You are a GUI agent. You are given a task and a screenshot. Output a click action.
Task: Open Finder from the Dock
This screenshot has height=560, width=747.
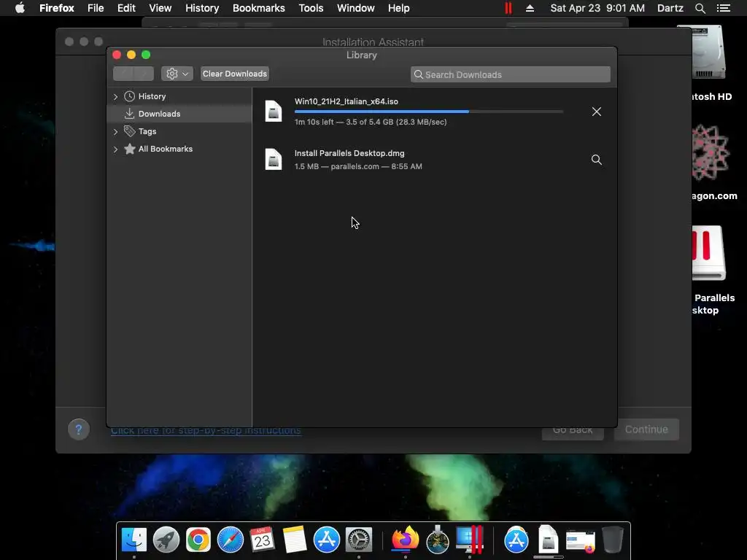[134, 540]
